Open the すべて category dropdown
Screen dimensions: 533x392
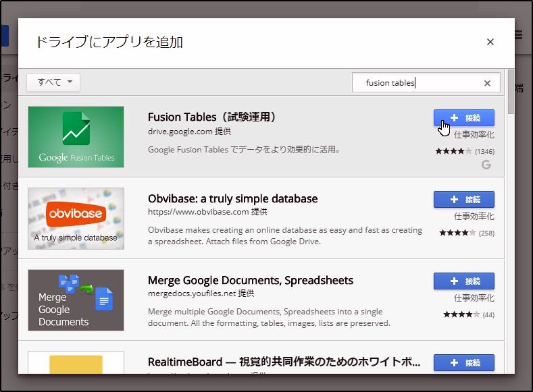point(53,82)
